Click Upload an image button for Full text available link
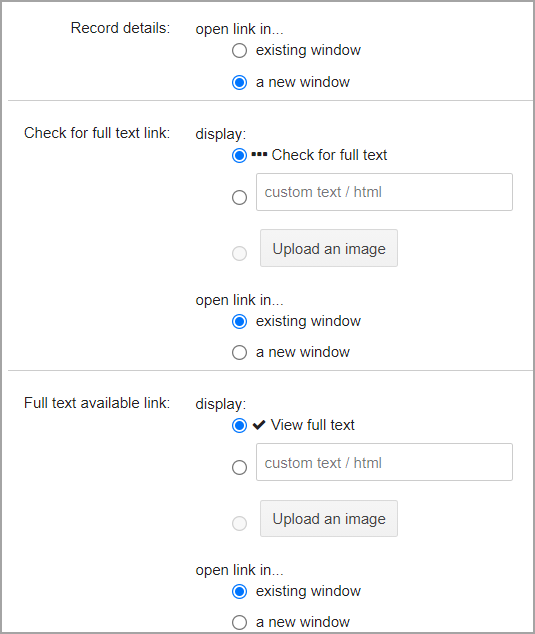Image resolution: width=535 pixels, height=634 pixels. click(329, 519)
